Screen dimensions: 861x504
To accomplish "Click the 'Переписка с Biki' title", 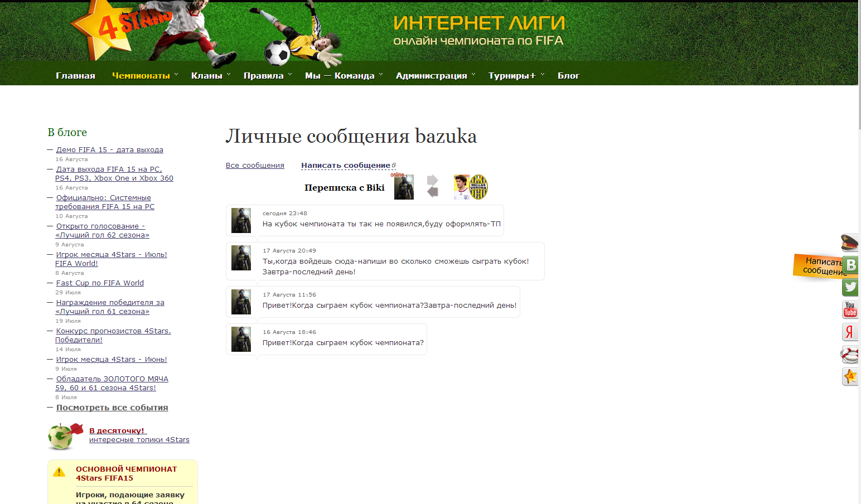I will coord(345,188).
